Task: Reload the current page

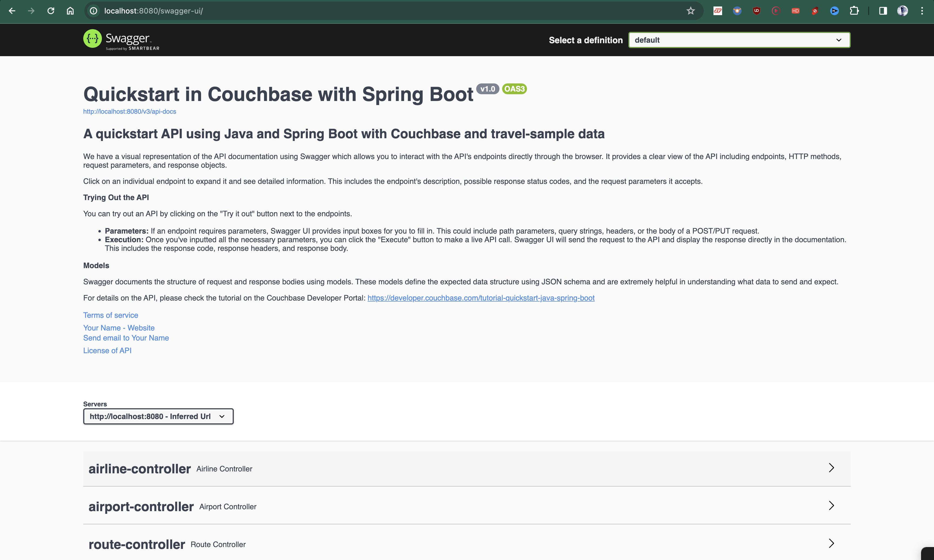Action: (x=51, y=11)
